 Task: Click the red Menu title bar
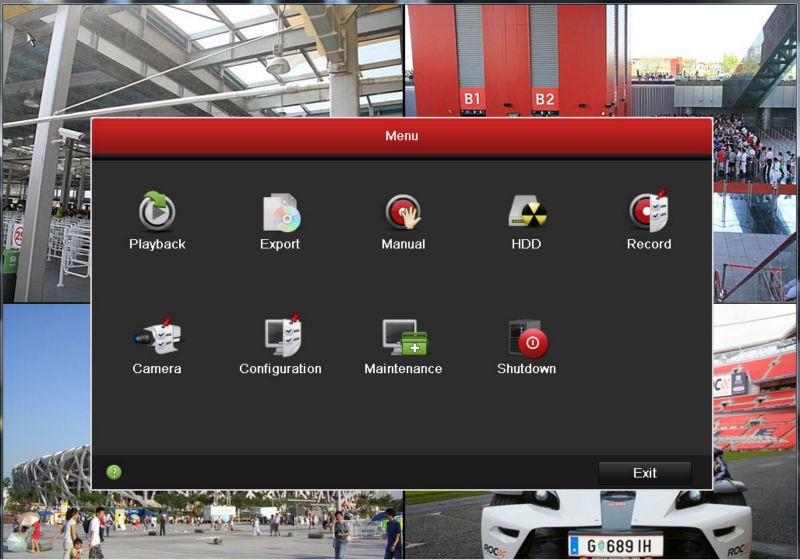[x=402, y=136]
